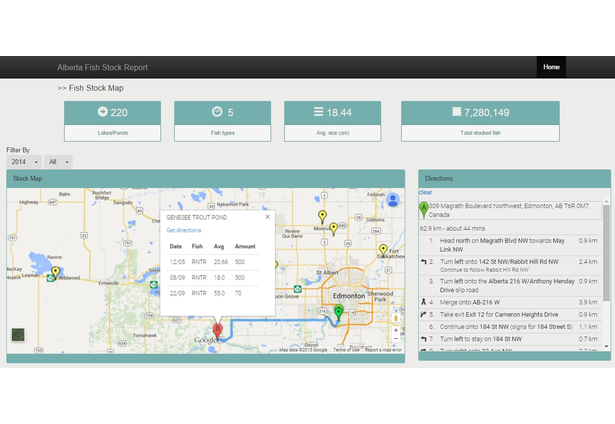Click step 1 Head north on Magrath Blvd
This screenshot has width=615, height=424.
(511, 245)
